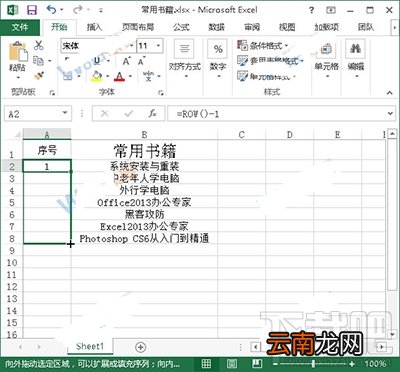Image resolution: width=400 pixels, height=372 pixels.
Task: Open the Sheet1 worksheet tab
Action: pos(90,347)
